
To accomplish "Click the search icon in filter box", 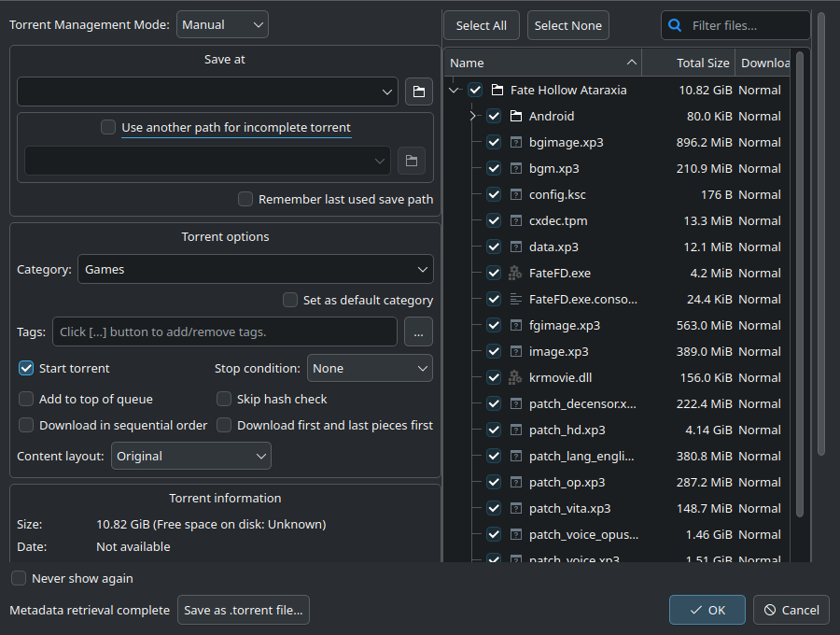I will coord(676,26).
